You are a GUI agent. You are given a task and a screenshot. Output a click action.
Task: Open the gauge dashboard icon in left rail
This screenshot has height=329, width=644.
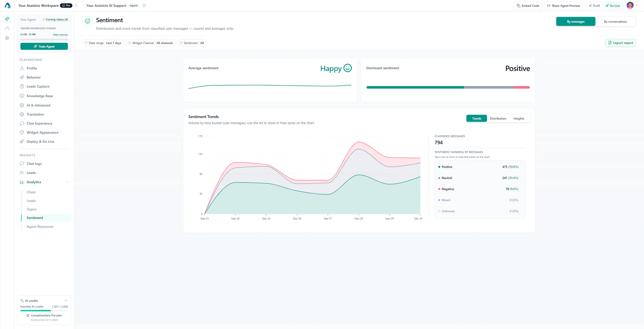click(7, 28)
